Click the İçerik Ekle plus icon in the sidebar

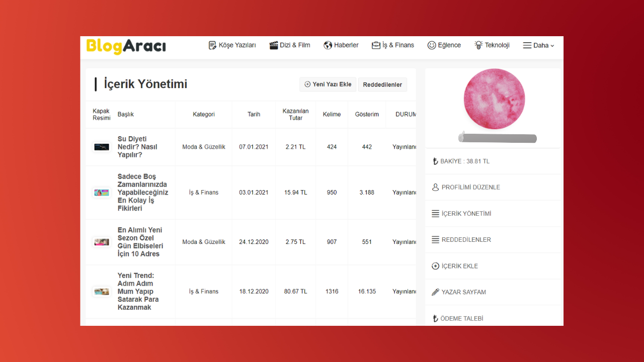(435, 266)
